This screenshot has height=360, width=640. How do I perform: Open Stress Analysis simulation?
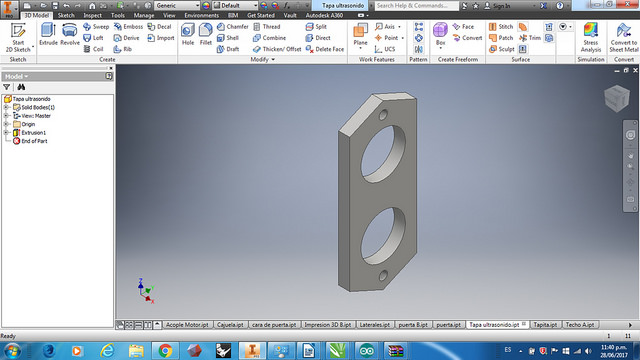(591, 38)
